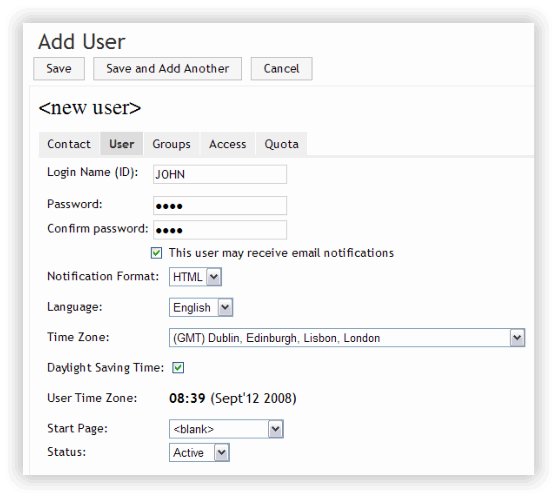The height and width of the screenshot is (498, 557).
Task: Open the Status dropdown set to Active
Action: pos(199,453)
